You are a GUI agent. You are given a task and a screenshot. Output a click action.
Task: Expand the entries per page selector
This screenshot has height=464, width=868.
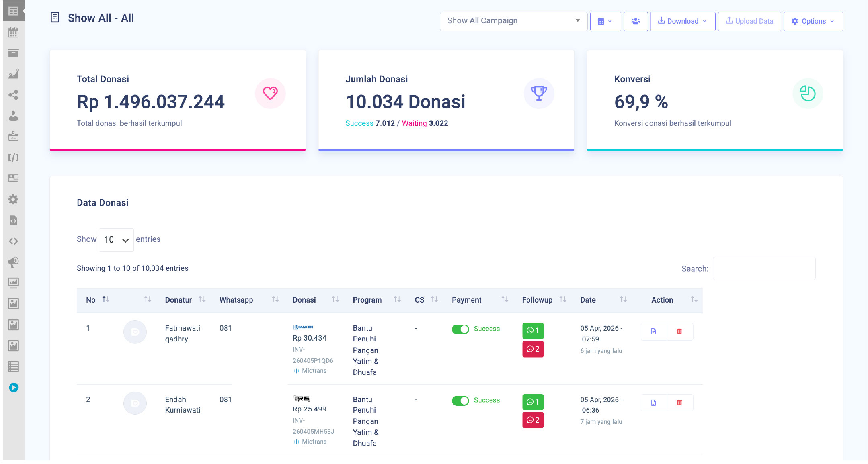click(x=116, y=240)
